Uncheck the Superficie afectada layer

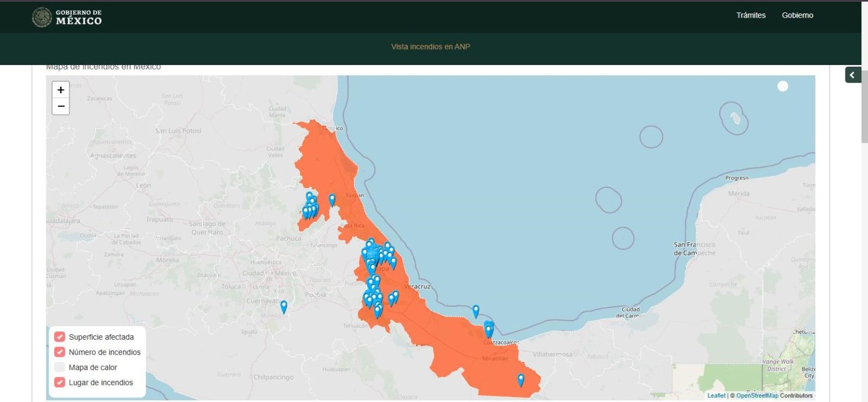click(x=60, y=337)
